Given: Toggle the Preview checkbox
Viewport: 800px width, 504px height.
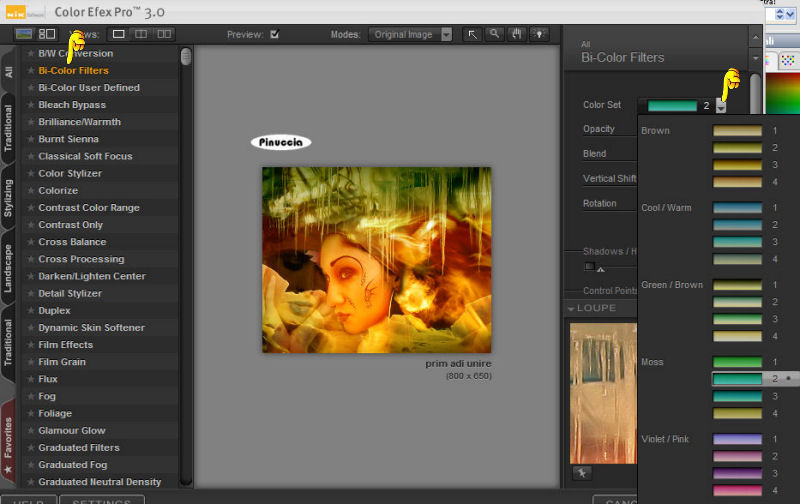Looking at the screenshot, I should [274, 34].
